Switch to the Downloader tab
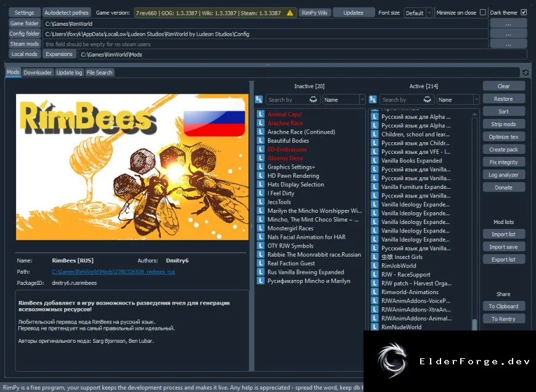536x392 pixels. [38, 73]
